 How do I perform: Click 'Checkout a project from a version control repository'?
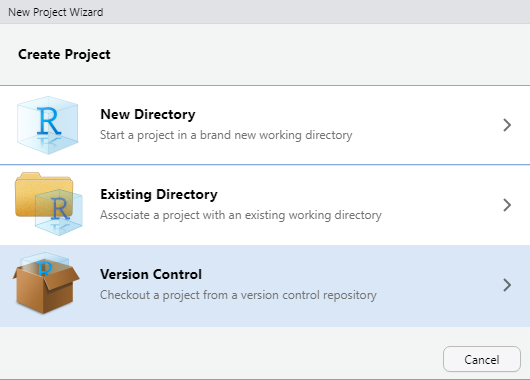click(238, 295)
